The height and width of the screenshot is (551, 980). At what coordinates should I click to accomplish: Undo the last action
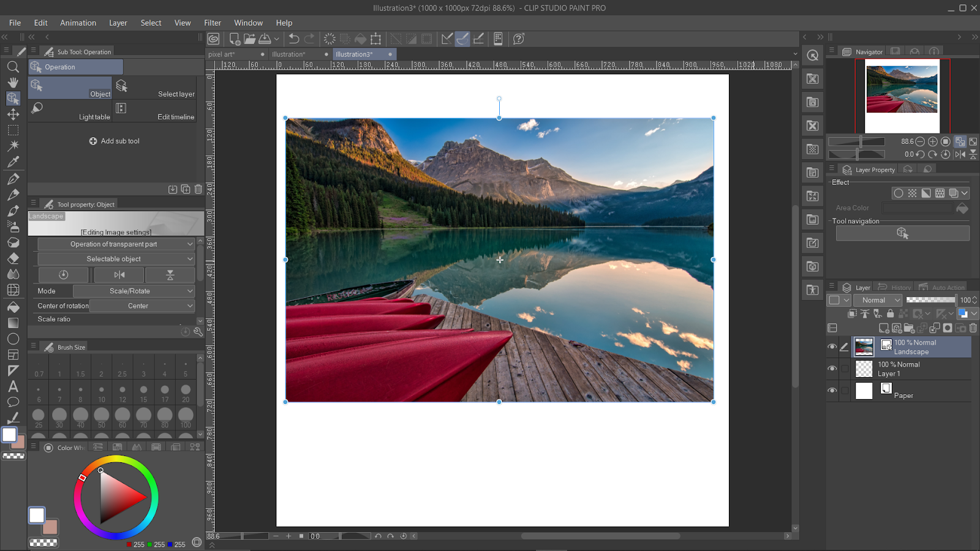pos(294,39)
